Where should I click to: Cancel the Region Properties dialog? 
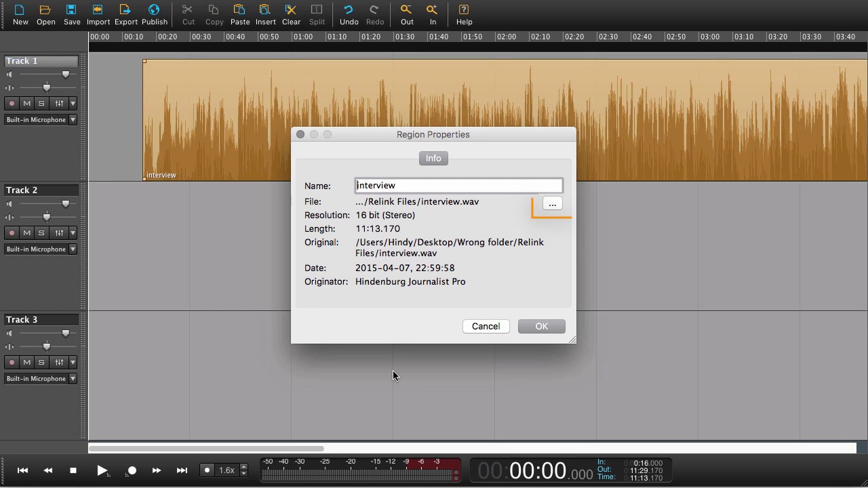click(486, 327)
